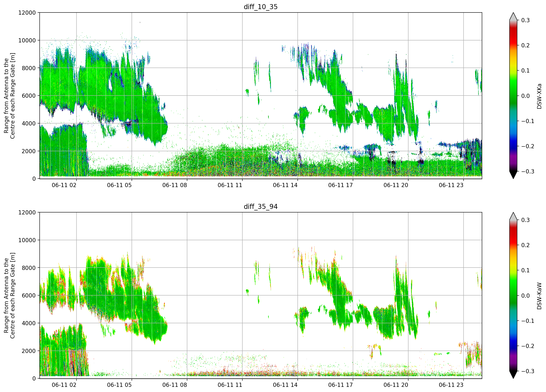The height and width of the screenshot is (392, 546).
Task: Select the "−0.3" tick on DSW-KaW colorbar
Action: pos(528,371)
